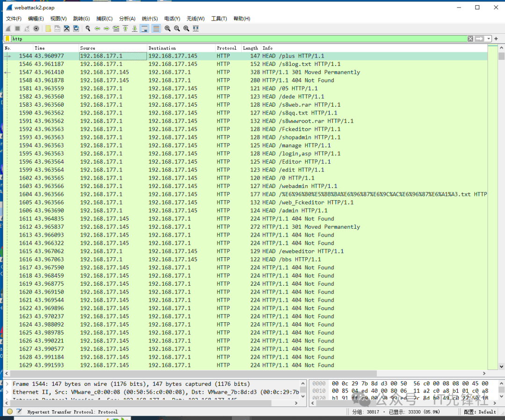Click the http display filter field

[234, 39]
